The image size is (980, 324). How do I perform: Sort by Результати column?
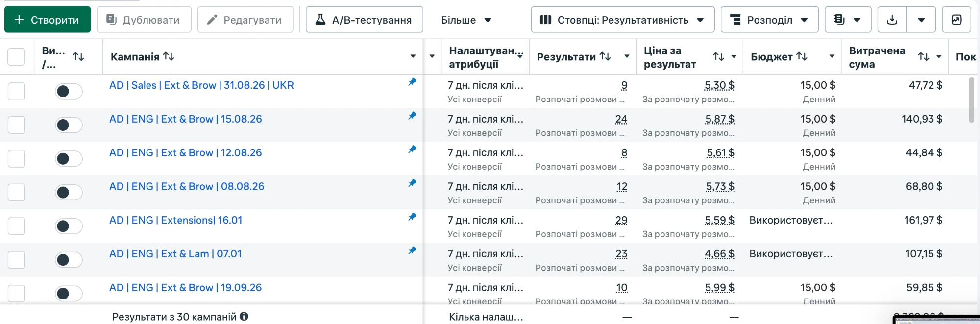[605, 56]
